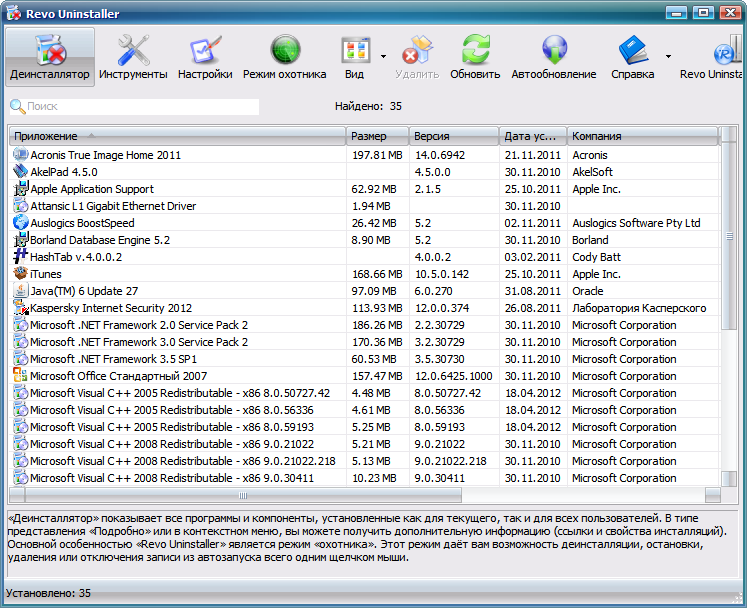Click version cell 12.0.6425.1000
Screen dimensions: 747x608
[x=454, y=376]
